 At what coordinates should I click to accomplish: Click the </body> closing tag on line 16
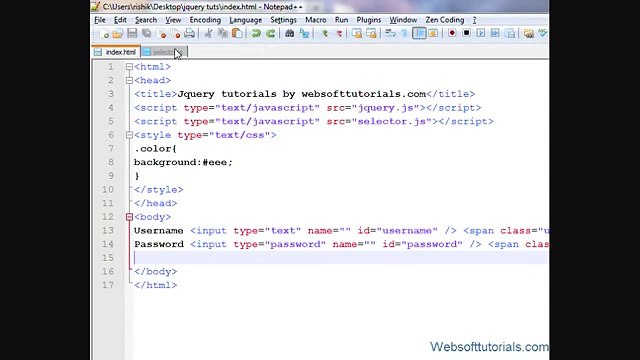(156, 271)
